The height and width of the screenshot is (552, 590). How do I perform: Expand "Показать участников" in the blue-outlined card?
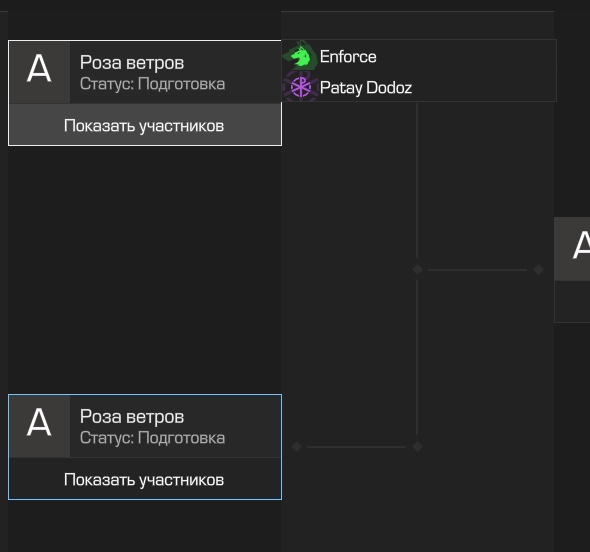click(x=145, y=479)
